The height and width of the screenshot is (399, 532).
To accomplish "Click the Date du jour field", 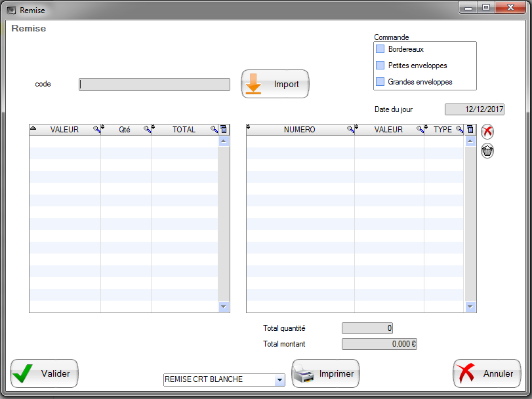I will point(474,109).
